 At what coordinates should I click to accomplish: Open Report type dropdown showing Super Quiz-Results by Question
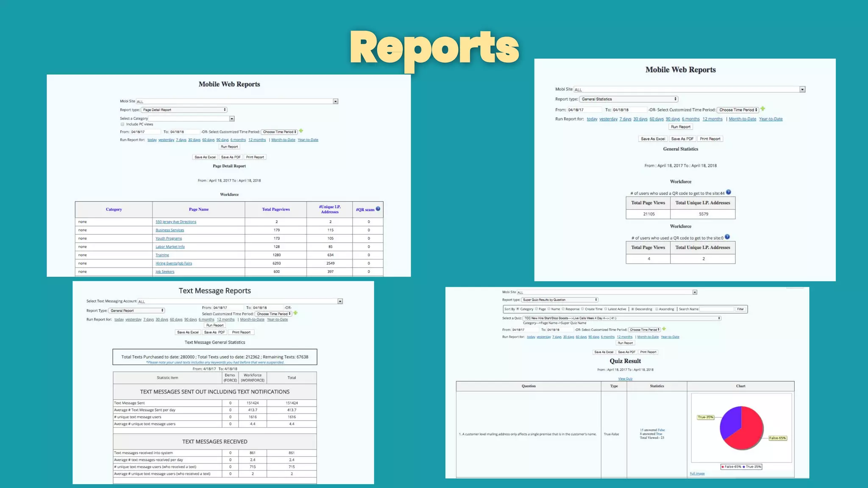pos(559,299)
